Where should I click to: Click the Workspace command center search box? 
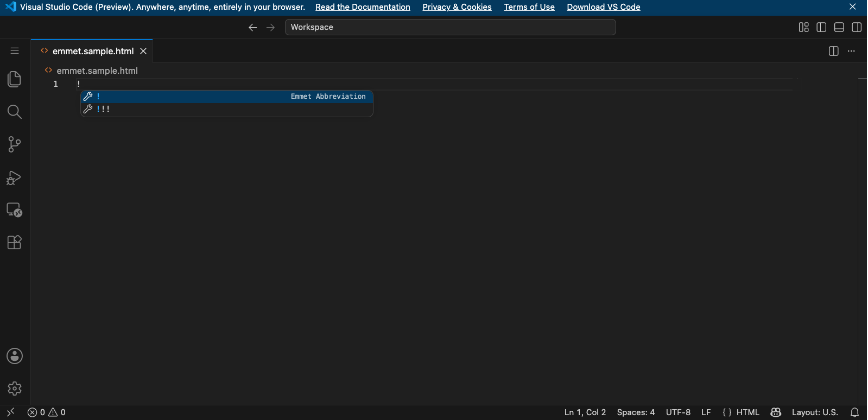coord(451,27)
